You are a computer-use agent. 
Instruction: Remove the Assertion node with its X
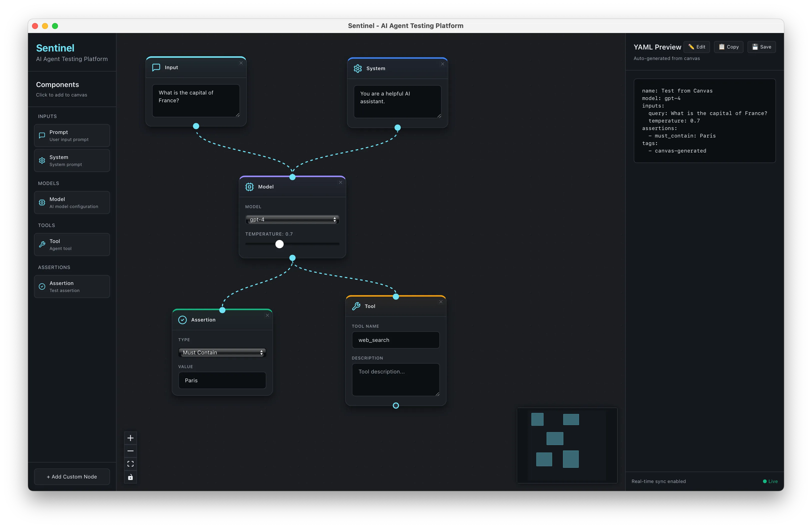pos(267,315)
